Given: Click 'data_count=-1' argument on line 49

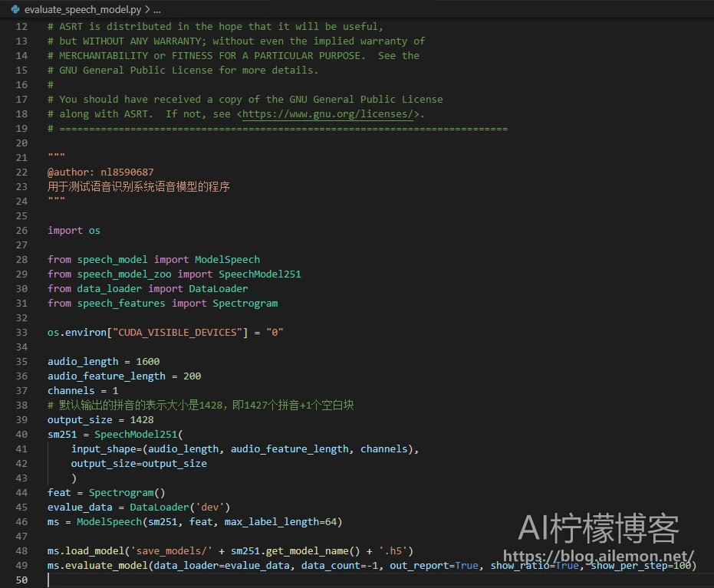Looking at the screenshot, I should [339, 565].
